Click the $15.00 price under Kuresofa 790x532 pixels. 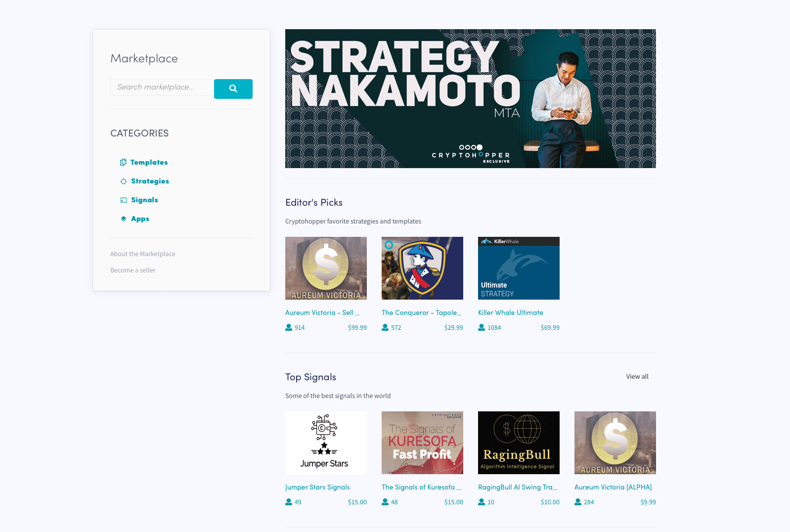(x=454, y=502)
